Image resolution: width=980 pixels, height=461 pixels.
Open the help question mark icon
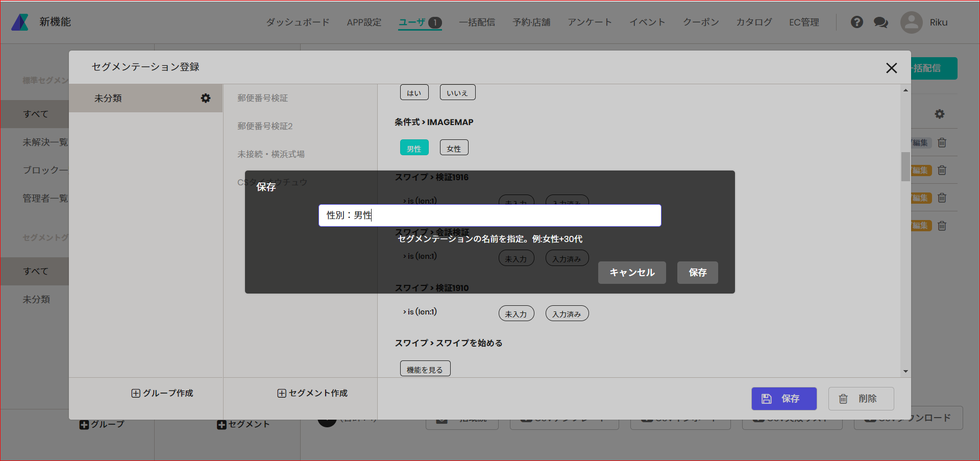click(x=857, y=22)
